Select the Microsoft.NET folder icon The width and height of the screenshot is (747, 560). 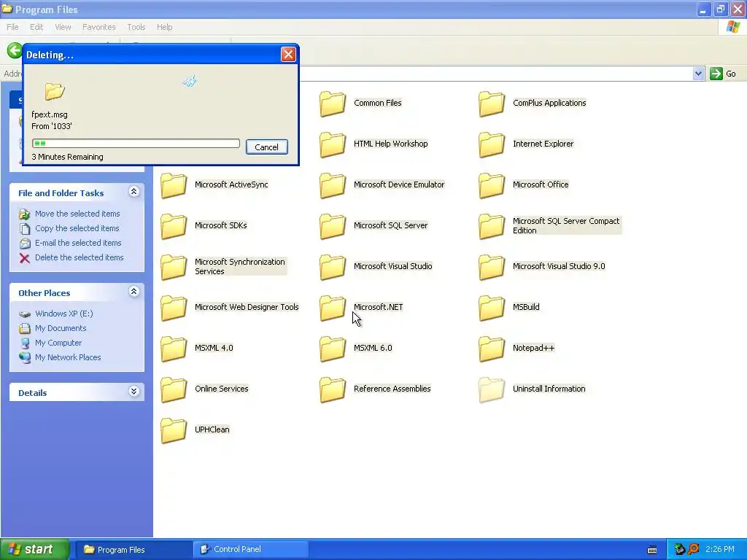[332, 308]
